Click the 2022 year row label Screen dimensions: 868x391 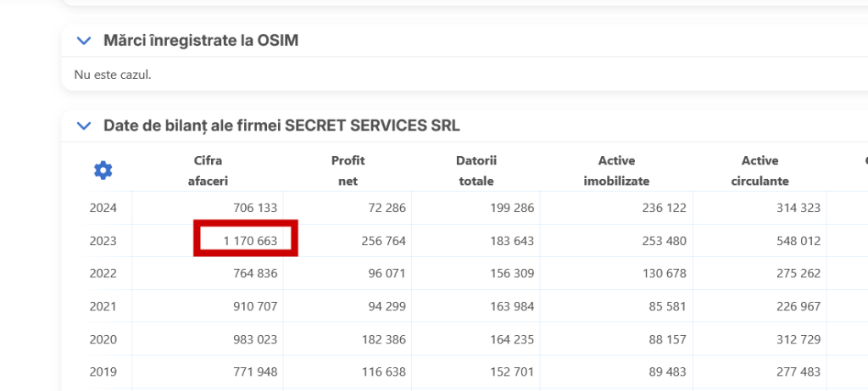[x=103, y=273]
